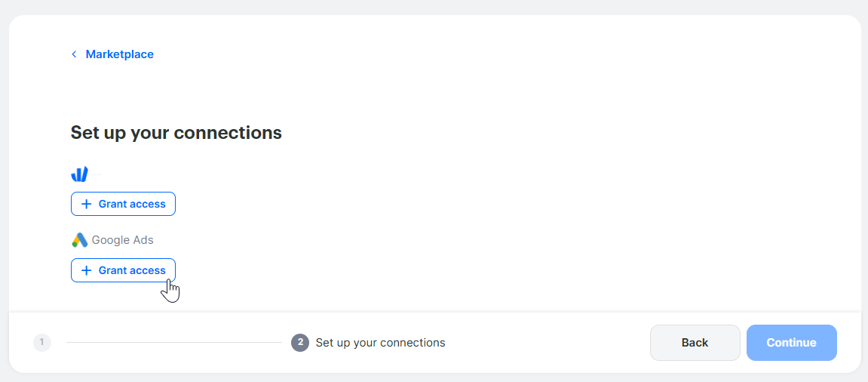Click the word "Marketplace" at top
The width and height of the screenshot is (868, 382).
tap(120, 54)
